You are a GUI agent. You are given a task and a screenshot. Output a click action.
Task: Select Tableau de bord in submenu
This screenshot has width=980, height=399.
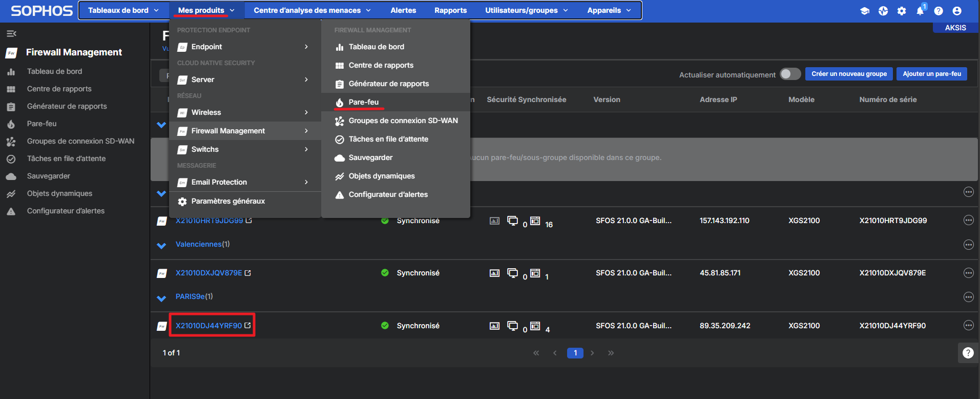(x=395, y=47)
